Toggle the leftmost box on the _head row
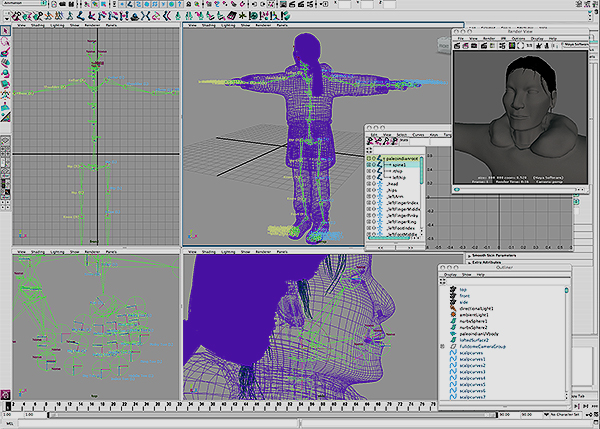Image resolution: width=600 pixels, height=429 pixels. point(369,184)
